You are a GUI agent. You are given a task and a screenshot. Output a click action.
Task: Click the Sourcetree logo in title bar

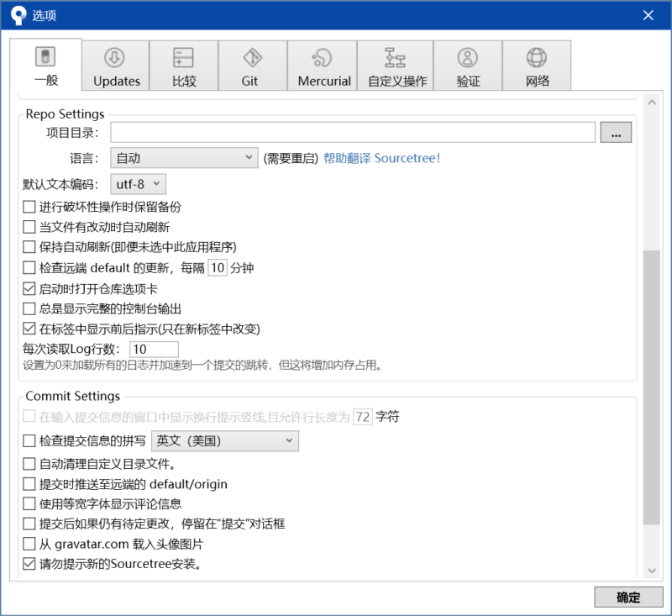point(18,15)
